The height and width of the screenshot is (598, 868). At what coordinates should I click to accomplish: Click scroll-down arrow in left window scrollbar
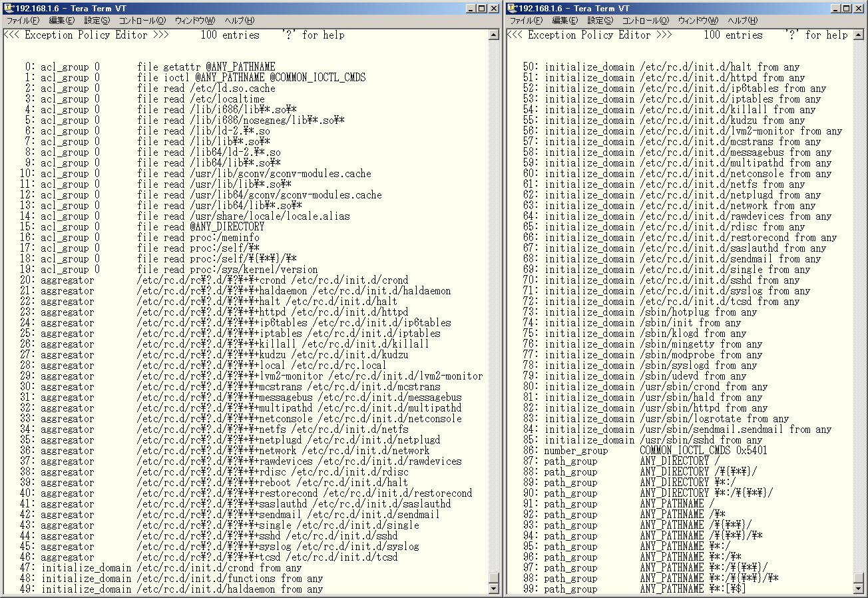coord(494,589)
